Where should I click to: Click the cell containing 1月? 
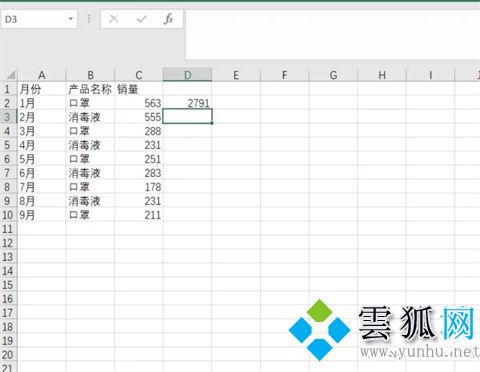pos(41,103)
